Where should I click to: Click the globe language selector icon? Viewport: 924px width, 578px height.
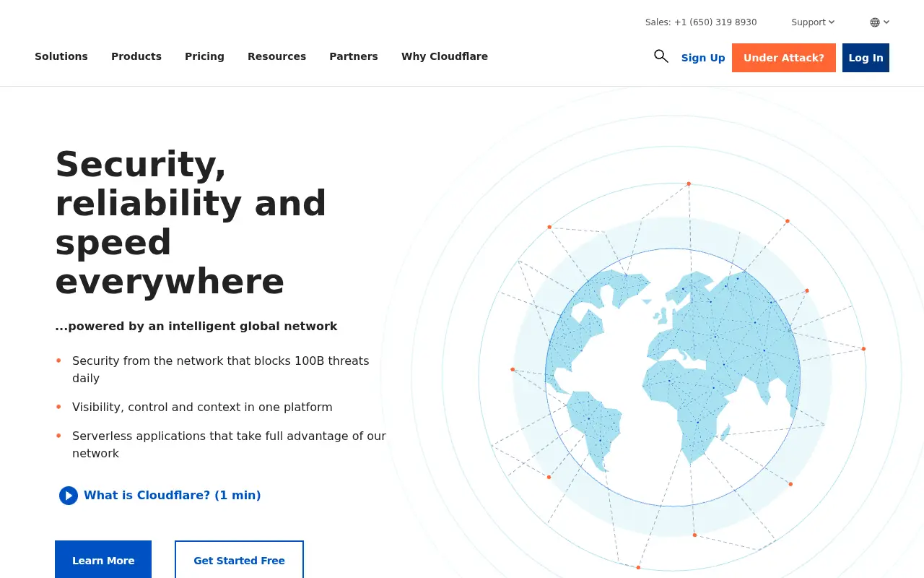pyautogui.click(x=875, y=22)
